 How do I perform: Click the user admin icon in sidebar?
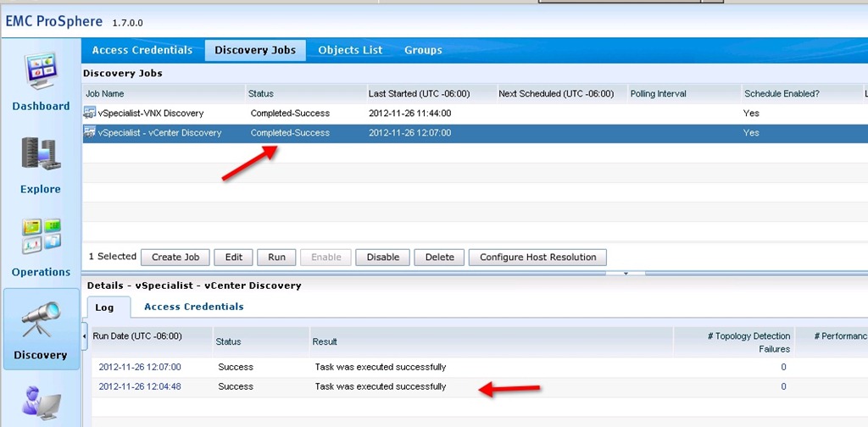40,404
